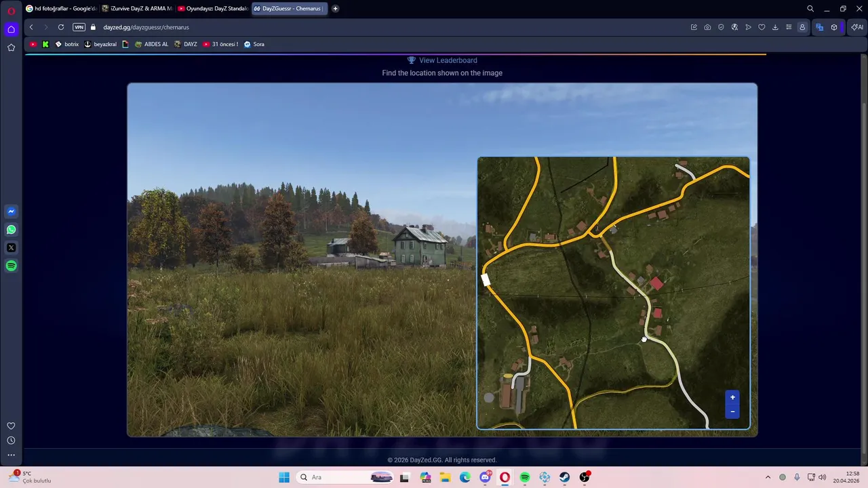The height and width of the screenshot is (488, 868).
Task: Click the globe translate icon in toolbar
Action: point(734,27)
